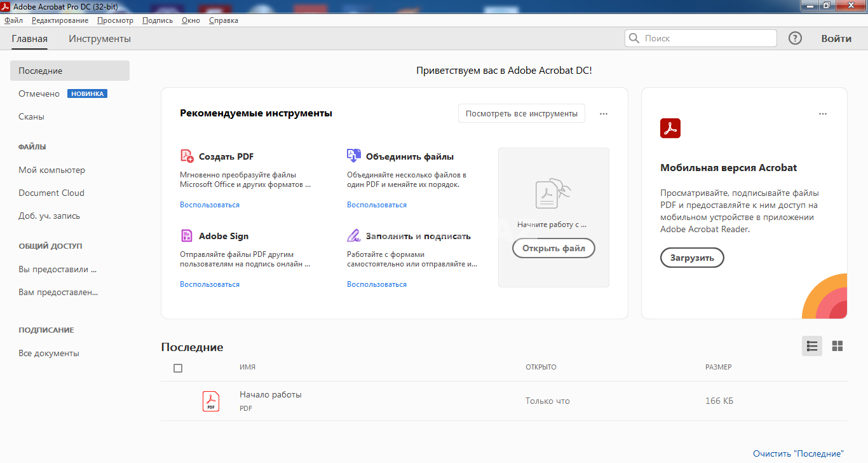Open the Подпись menu
This screenshot has width=868, height=463.
tap(158, 20)
